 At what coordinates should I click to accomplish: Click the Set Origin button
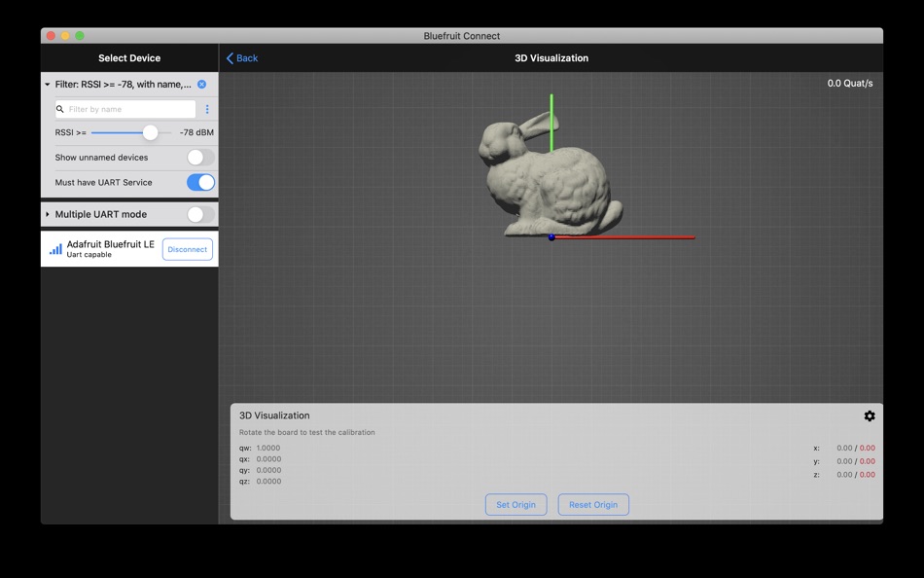pyautogui.click(x=516, y=504)
